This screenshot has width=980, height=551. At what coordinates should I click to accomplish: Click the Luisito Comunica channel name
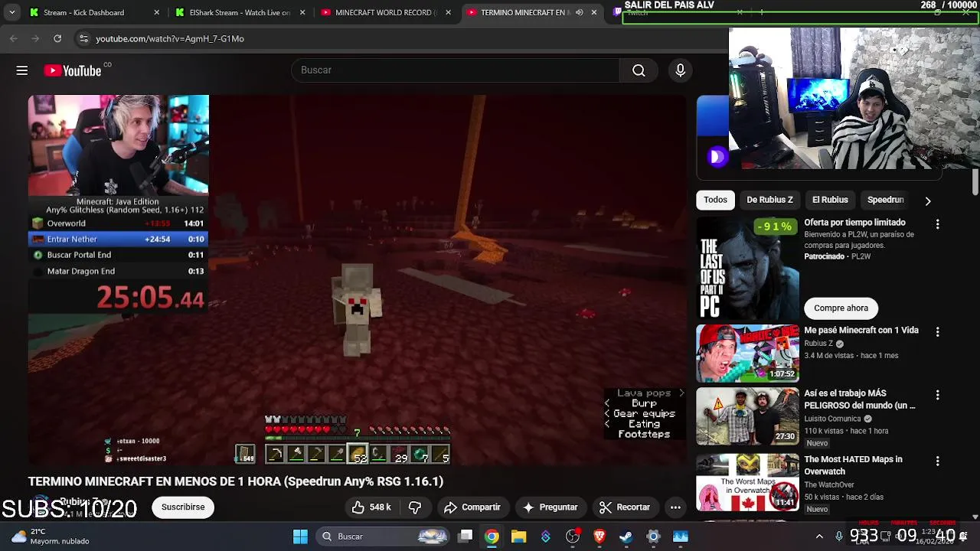832,419
